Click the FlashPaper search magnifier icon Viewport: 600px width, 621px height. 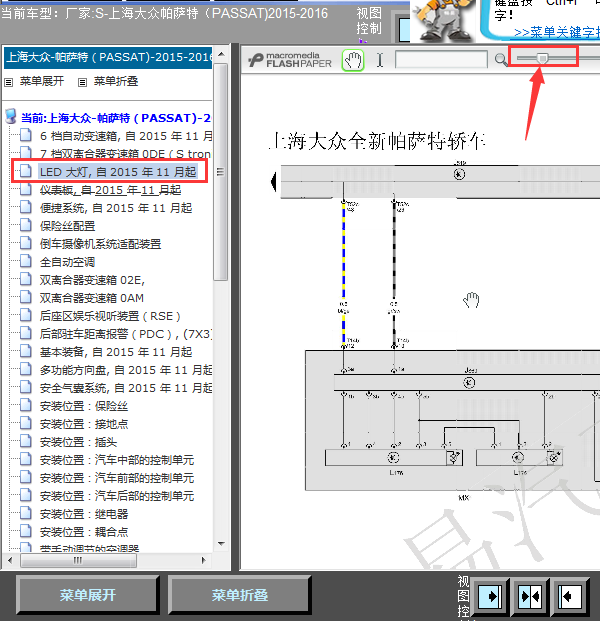tap(501, 60)
